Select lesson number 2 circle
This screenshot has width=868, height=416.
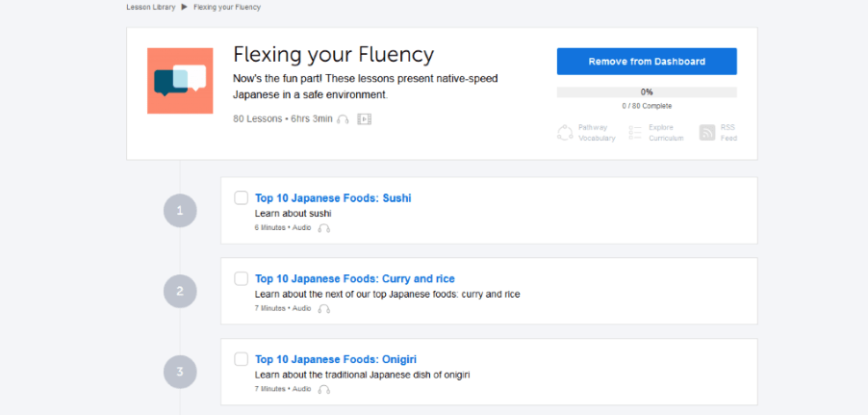coord(180,292)
